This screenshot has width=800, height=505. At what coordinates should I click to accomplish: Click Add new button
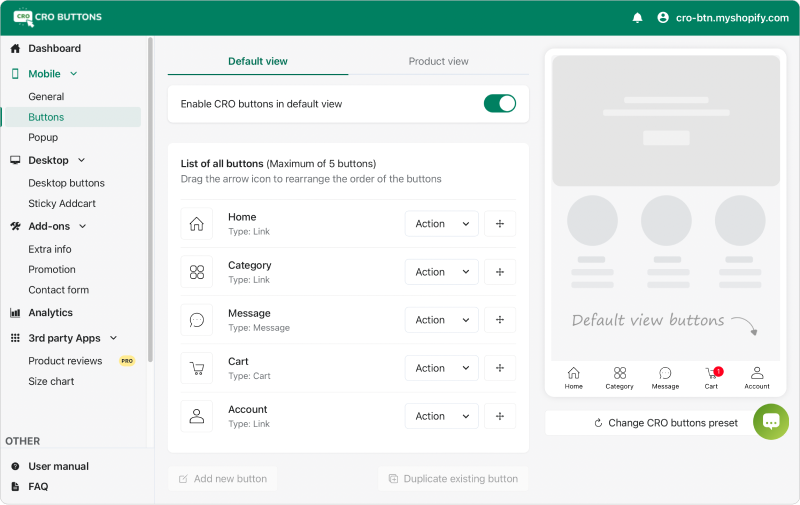point(222,479)
